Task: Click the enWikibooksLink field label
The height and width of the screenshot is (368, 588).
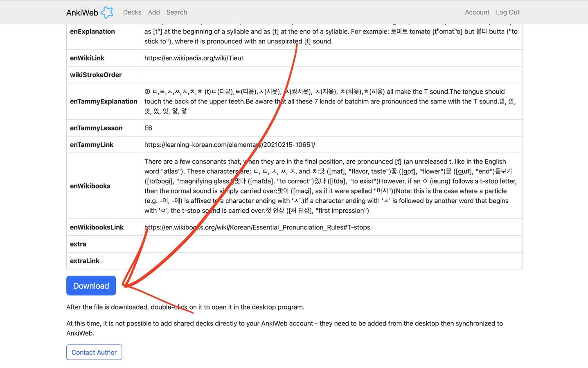Action: 97,227
